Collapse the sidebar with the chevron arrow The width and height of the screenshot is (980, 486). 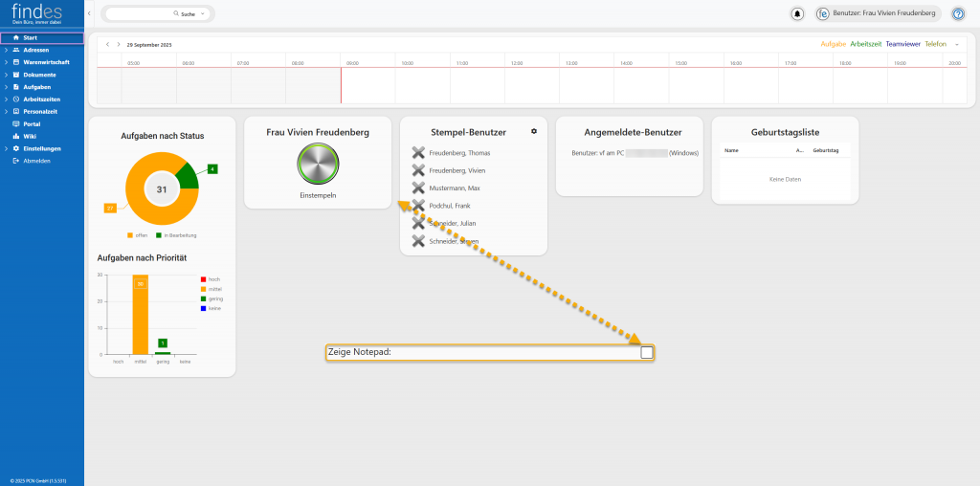pyautogui.click(x=89, y=13)
